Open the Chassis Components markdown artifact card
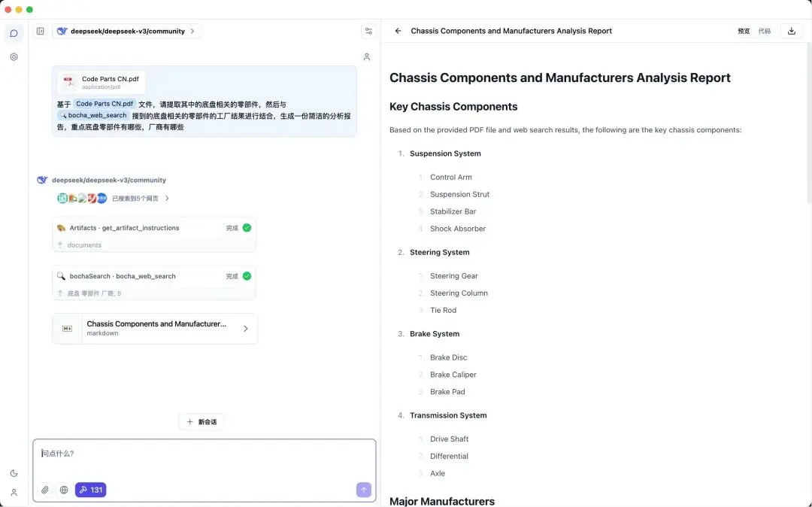This screenshot has height=507, width=812. [155, 329]
